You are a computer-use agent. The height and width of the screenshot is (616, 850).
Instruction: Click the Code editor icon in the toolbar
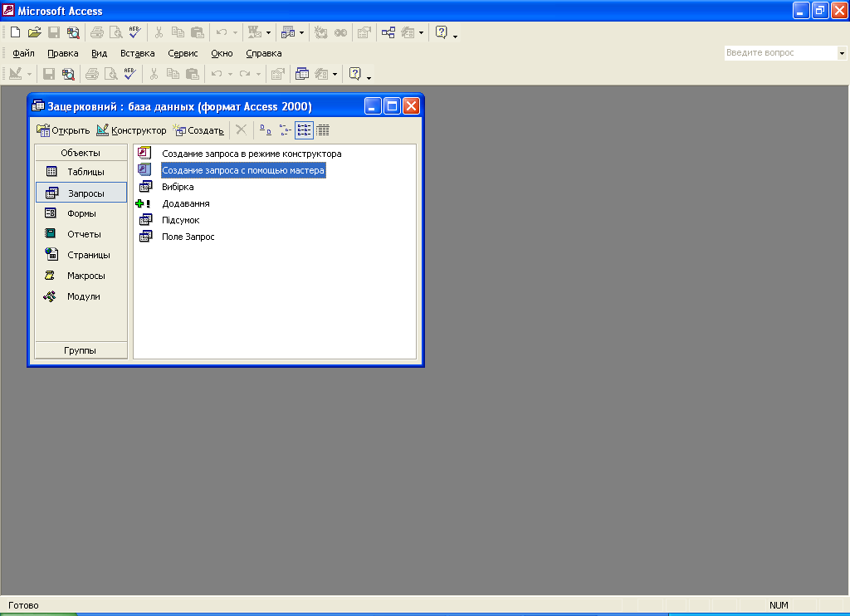[x=321, y=32]
